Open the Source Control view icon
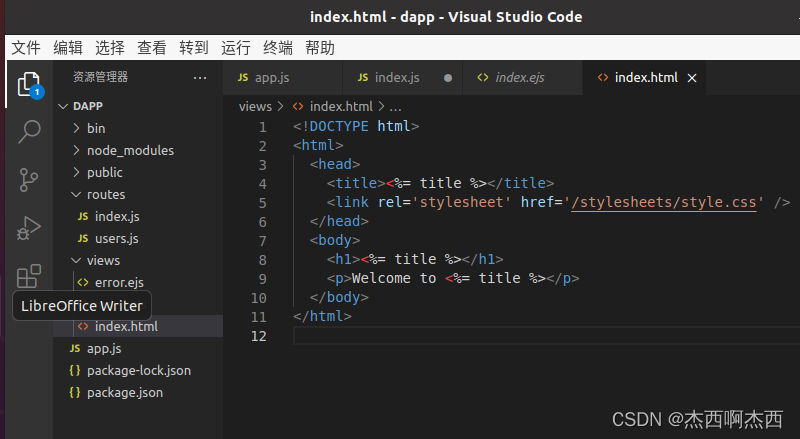The width and height of the screenshot is (800, 439). coord(29,180)
